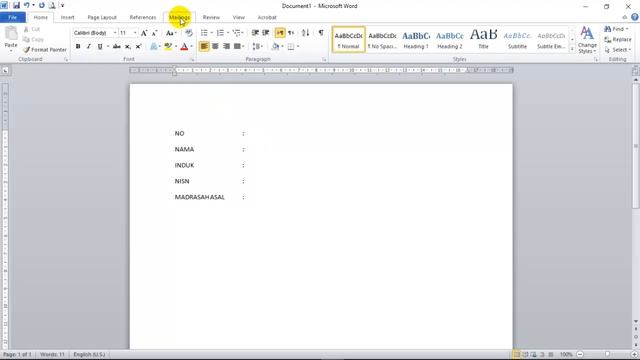Toggle Underline formatting

100,47
